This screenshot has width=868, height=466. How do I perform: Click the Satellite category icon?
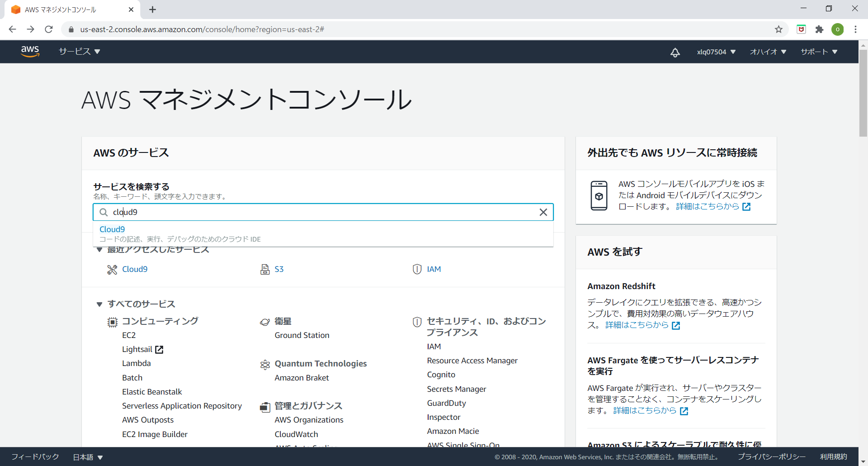point(265,322)
